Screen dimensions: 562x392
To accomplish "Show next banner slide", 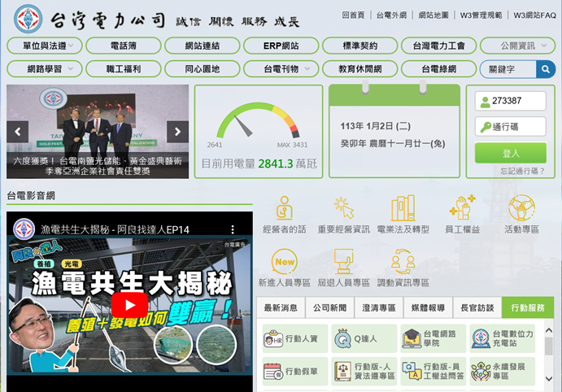I will [177, 132].
